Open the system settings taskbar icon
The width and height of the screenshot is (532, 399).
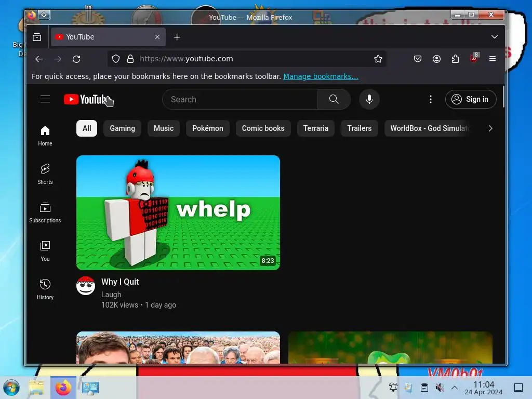pyautogui.click(x=90, y=388)
